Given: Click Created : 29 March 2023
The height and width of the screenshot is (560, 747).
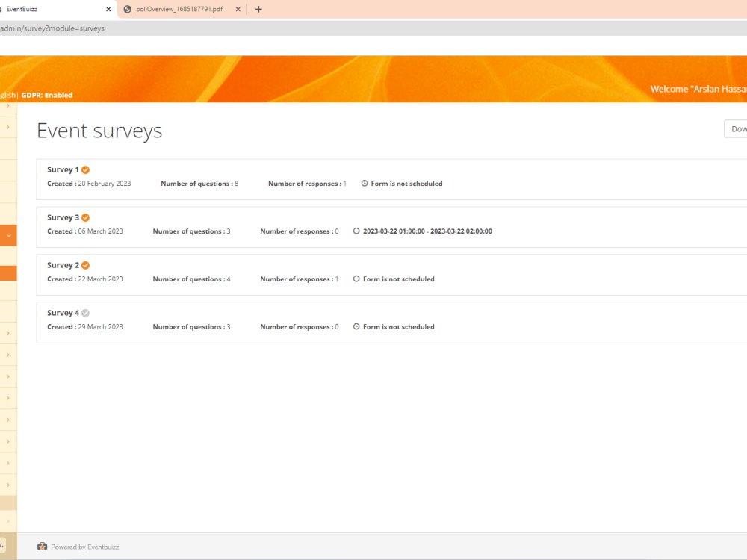Looking at the screenshot, I should pyautogui.click(x=85, y=326).
